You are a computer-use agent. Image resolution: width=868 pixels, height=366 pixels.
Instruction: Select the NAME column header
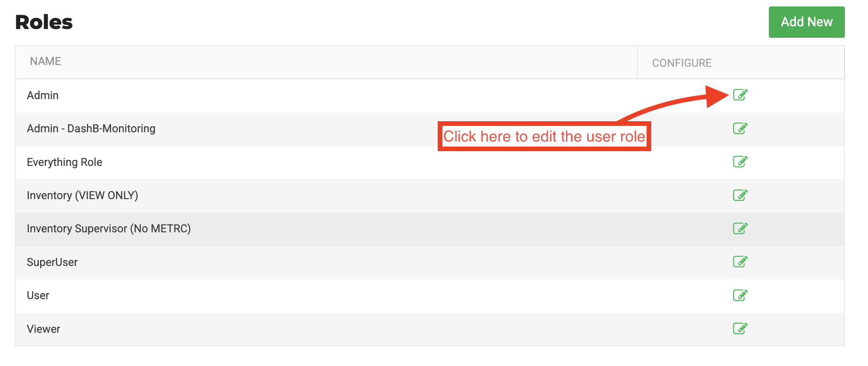pos(45,61)
